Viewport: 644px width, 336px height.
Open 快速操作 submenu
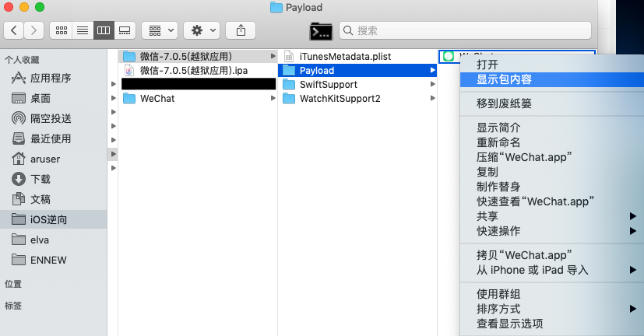coord(552,231)
